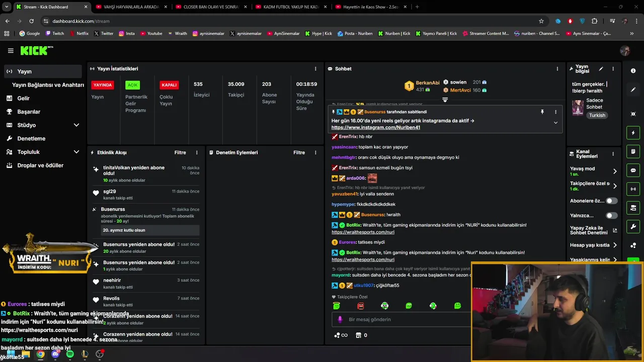The width and height of the screenshot is (644, 362).
Task: Switch to CLOSER BAN OLAYI browser tab
Action: [210, 7]
